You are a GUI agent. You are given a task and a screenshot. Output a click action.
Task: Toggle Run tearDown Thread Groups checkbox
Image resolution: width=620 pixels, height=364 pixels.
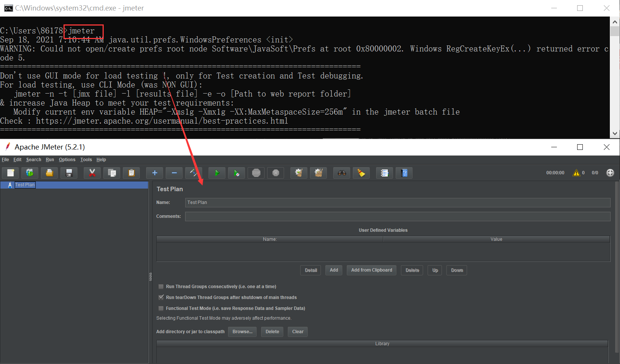pyautogui.click(x=161, y=298)
